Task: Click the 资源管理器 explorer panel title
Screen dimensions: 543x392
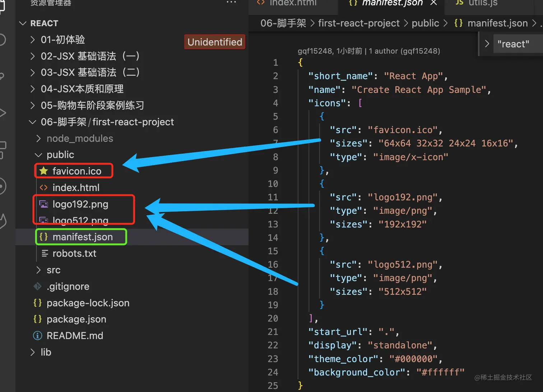Action: [x=51, y=3]
